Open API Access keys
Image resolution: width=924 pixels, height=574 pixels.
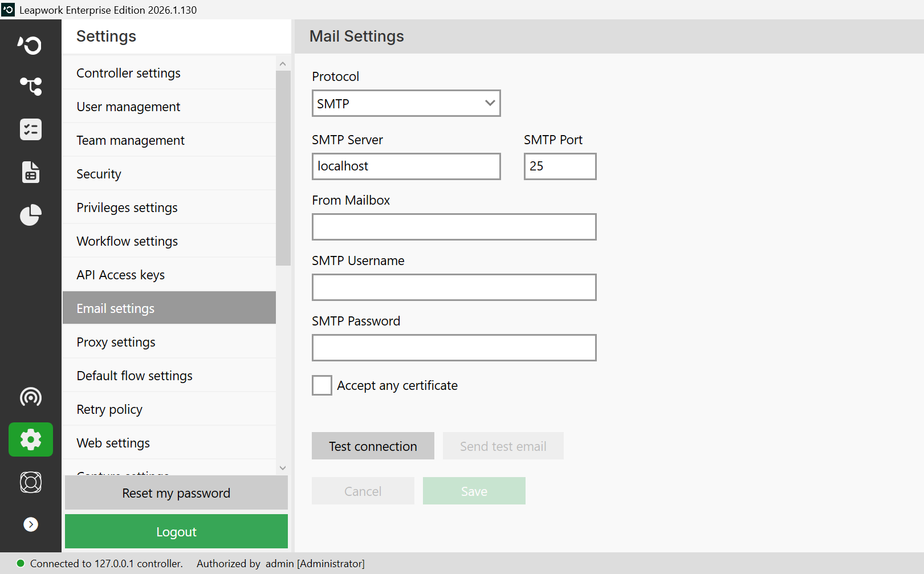169,275
